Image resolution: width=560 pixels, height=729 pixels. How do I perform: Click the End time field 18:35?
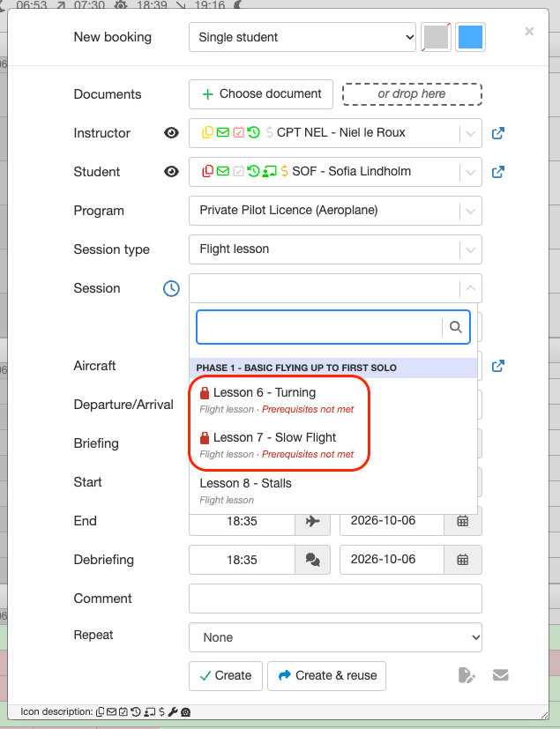(x=242, y=521)
